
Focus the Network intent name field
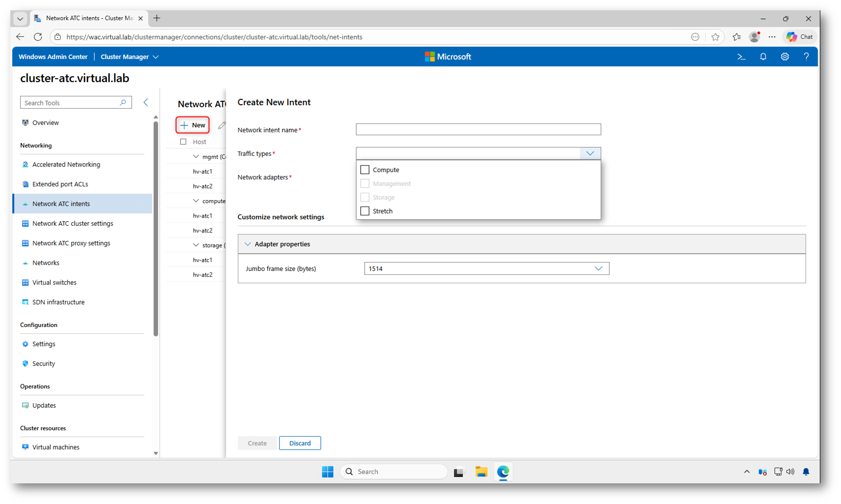pyautogui.click(x=478, y=129)
